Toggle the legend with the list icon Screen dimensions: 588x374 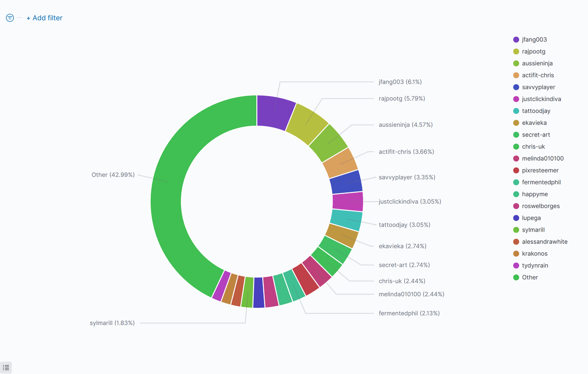pos(6,368)
